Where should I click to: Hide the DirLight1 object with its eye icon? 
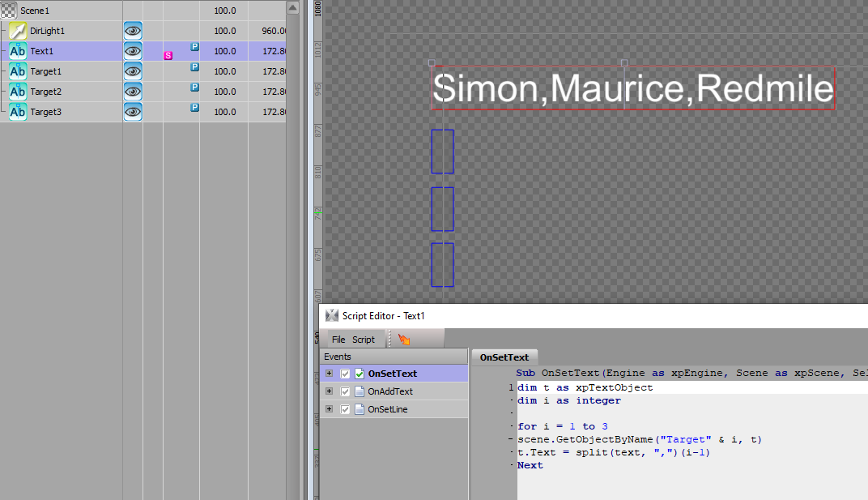click(133, 31)
